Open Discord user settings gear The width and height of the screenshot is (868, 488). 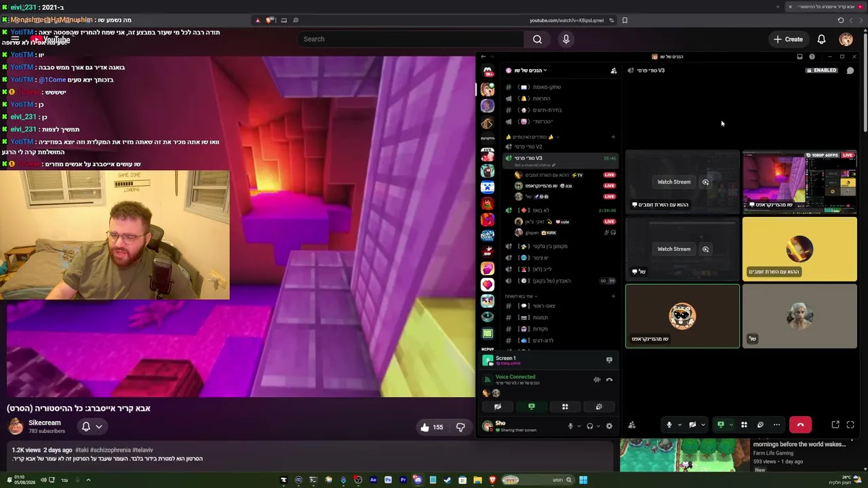click(609, 426)
